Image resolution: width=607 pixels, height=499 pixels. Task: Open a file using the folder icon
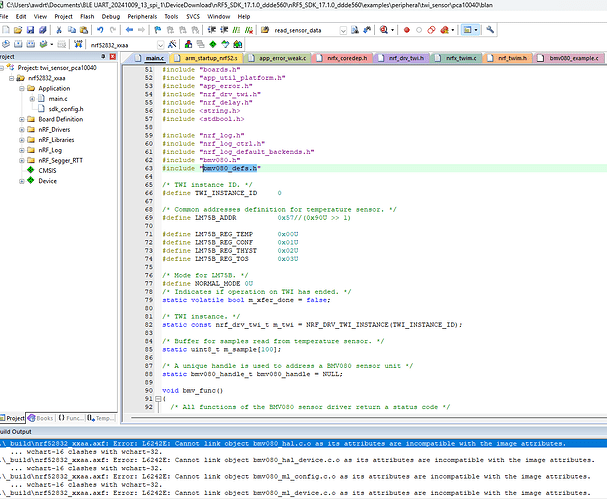click(18, 30)
